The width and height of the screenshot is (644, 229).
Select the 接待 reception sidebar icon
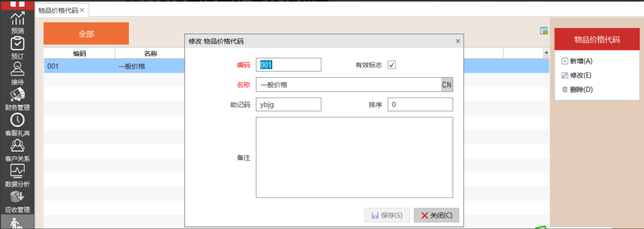(17, 73)
